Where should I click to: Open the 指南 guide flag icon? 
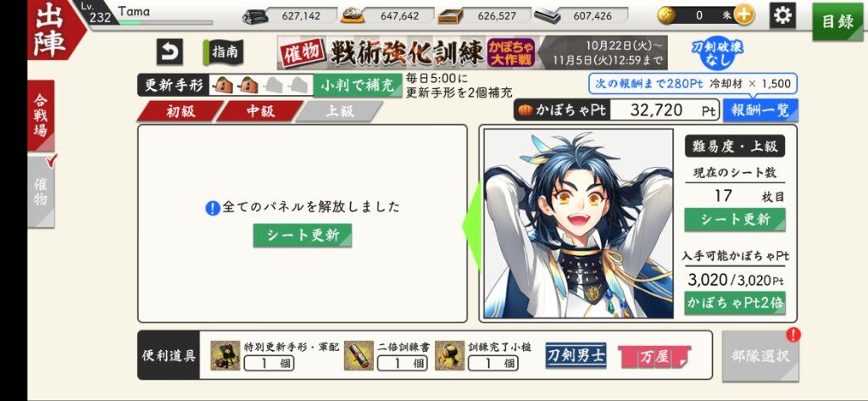click(x=223, y=52)
